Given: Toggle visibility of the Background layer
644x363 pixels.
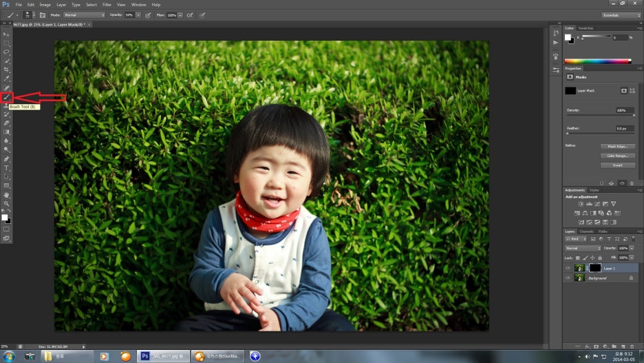Looking at the screenshot, I should (568, 278).
